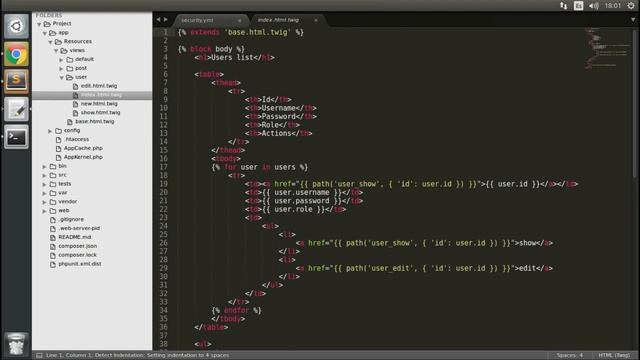The image size is (640, 360).
Task: Expand the post folder
Action: point(62,69)
